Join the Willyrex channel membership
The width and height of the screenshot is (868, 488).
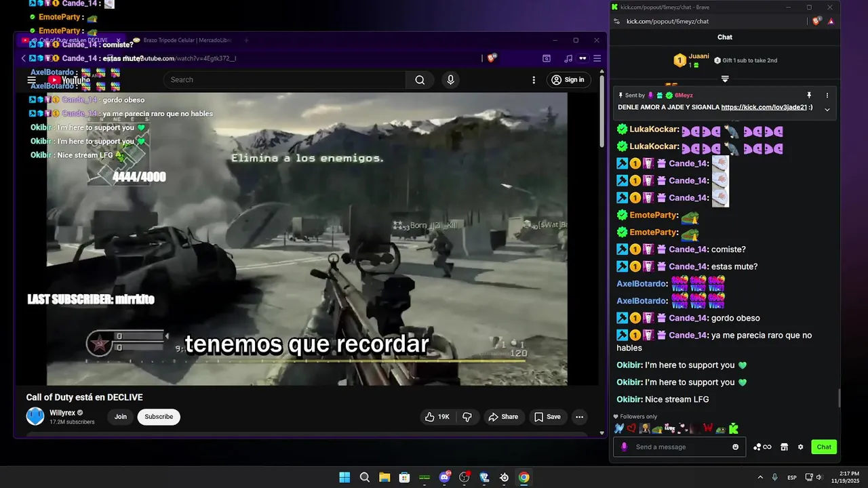pos(121,417)
